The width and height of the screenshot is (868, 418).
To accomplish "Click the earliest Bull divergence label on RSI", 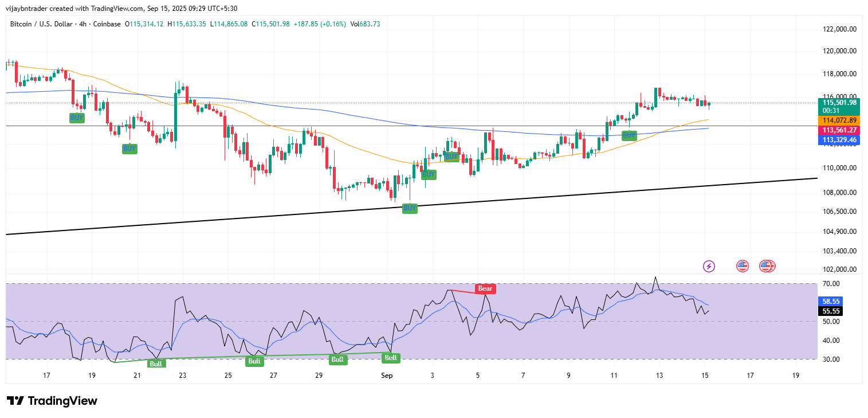I will (156, 364).
